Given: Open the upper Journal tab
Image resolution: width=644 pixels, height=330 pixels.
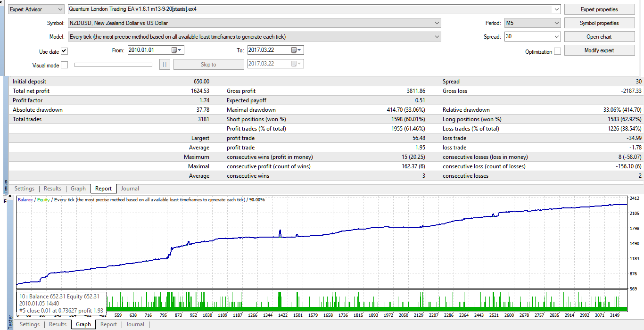Looking at the screenshot, I should (130, 189).
